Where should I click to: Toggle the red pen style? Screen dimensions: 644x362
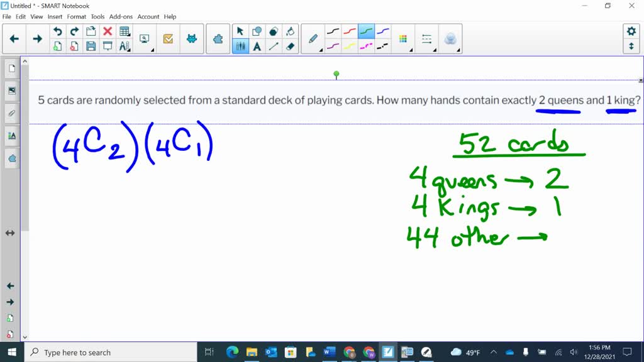(x=350, y=31)
